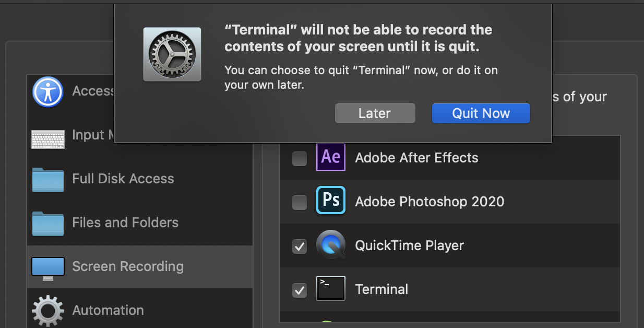
Task: Click the System Preferences gear in the dialog
Action: 172,54
